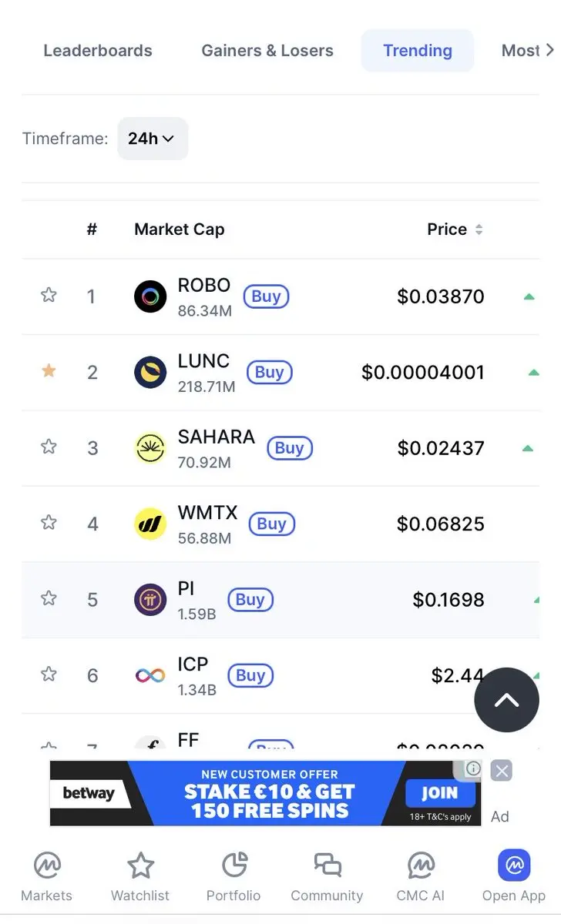This screenshot has width=561, height=924.
Task: Click the scroll-to-top arrow button
Action: click(506, 700)
